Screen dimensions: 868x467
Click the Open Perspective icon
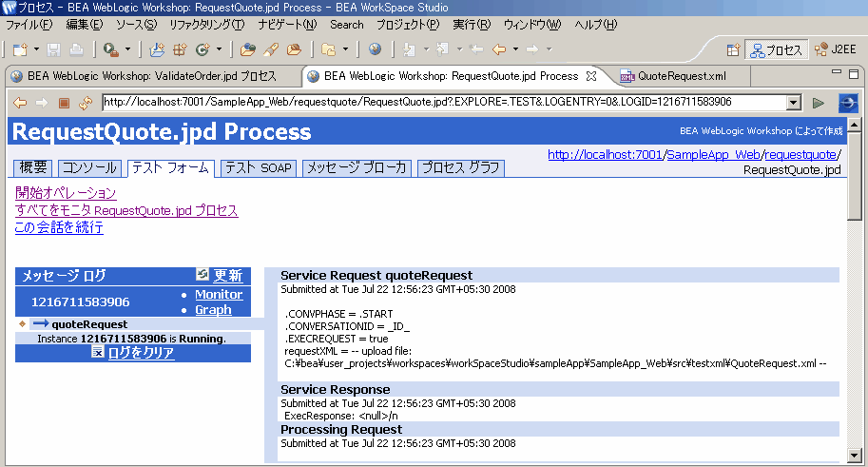click(733, 49)
